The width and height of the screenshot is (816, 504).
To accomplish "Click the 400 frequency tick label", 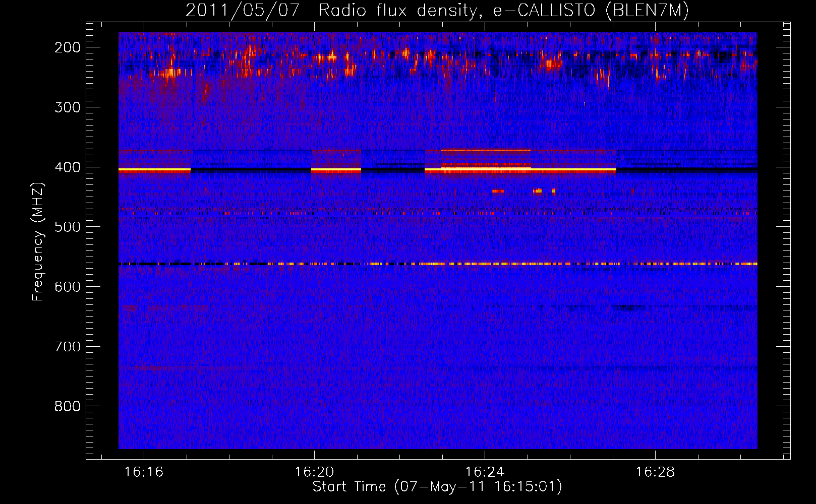I will [67, 167].
